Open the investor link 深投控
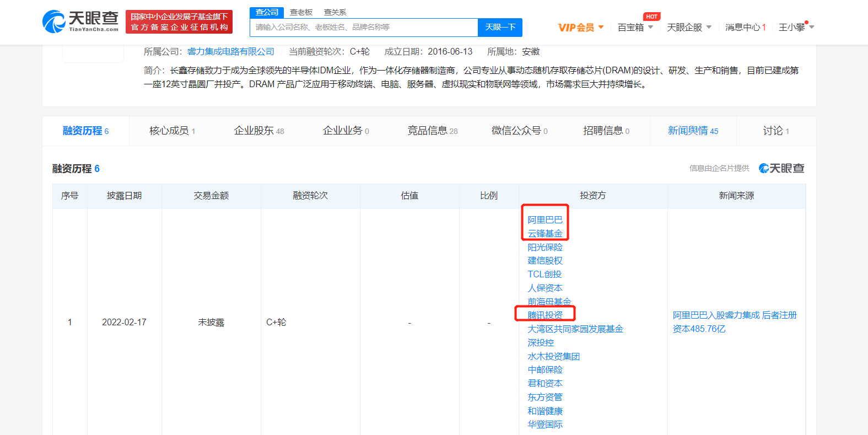The height and width of the screenshot is (435, 868). point(541,342)
